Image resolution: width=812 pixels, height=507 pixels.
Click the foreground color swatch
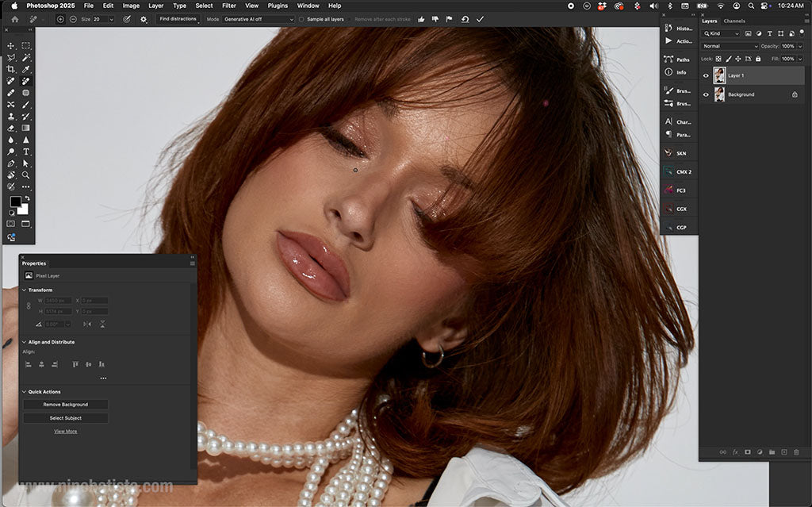coord(16,201)
